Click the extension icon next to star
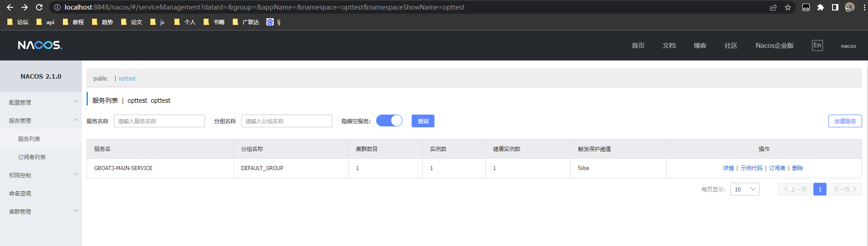 click(806, 7)
